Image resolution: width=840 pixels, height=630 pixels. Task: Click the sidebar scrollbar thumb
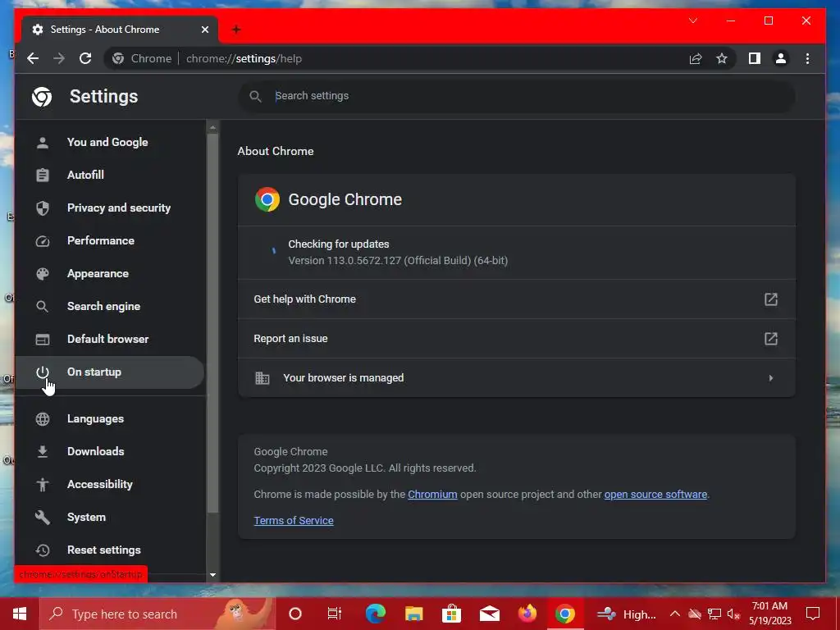coord(212,323)
